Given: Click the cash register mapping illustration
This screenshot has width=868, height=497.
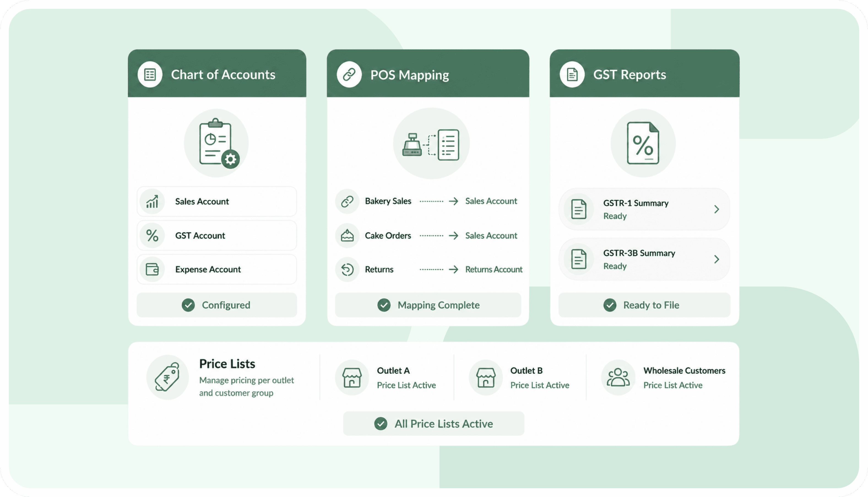Looking at the screenshot, I should coord(431,144).
